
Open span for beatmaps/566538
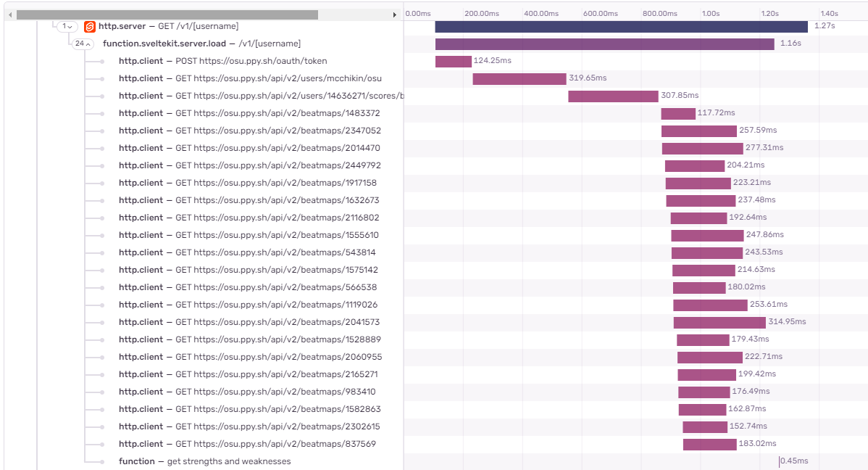pyautogui.click(x=248, y=287)
